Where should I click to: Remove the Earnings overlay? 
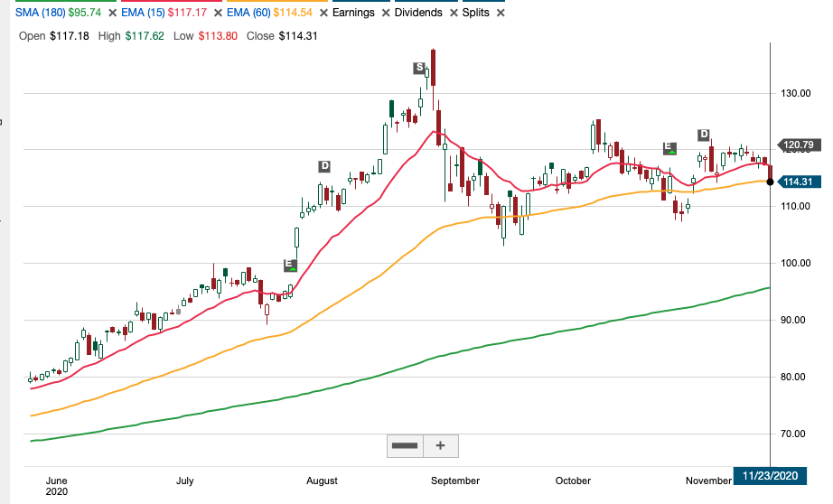click(x=386, y=13)
